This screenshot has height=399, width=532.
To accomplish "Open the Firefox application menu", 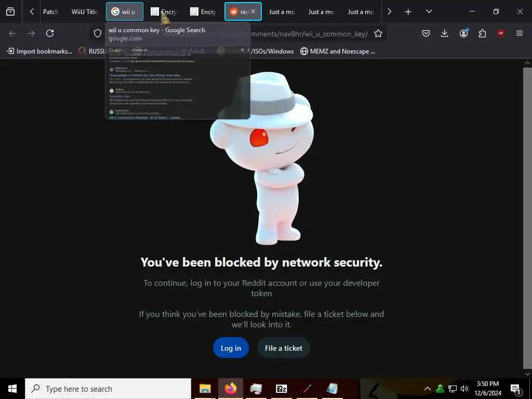I will coord(520,33).
